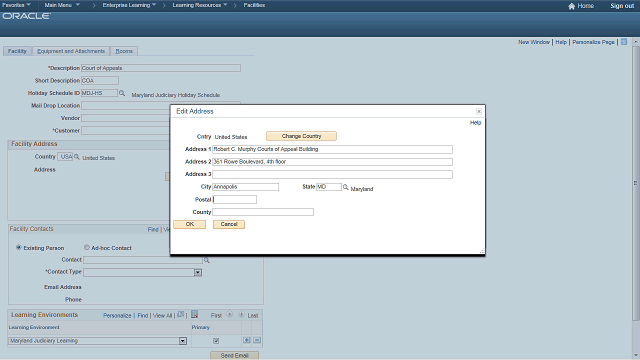Click into the Address 3 field
The image size is (640, 360).
pyautogui.click(x=332, y=174)
